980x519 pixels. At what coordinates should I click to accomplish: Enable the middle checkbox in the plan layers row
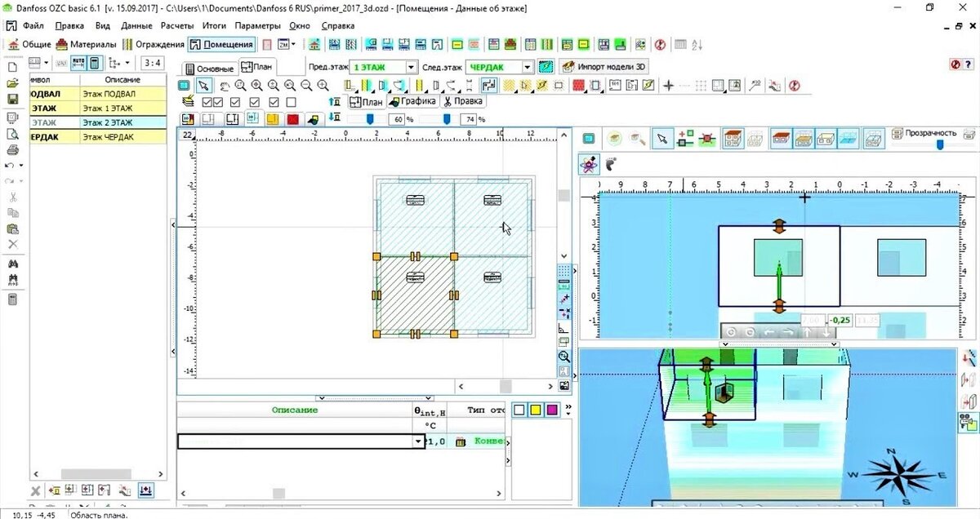tap(253, 101)
